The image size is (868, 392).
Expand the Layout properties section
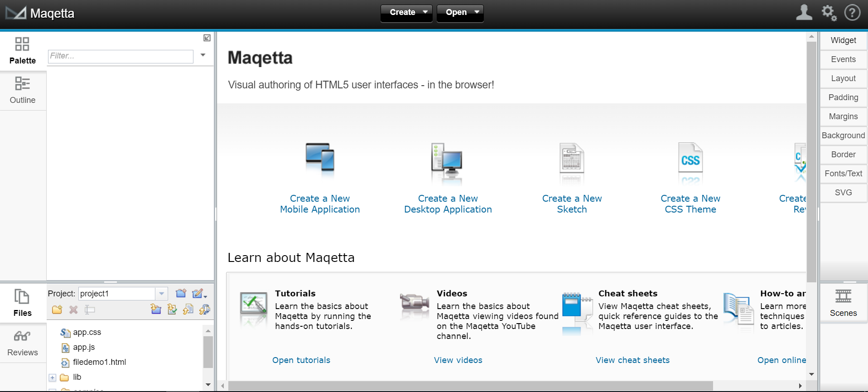[x=843, y=78]
